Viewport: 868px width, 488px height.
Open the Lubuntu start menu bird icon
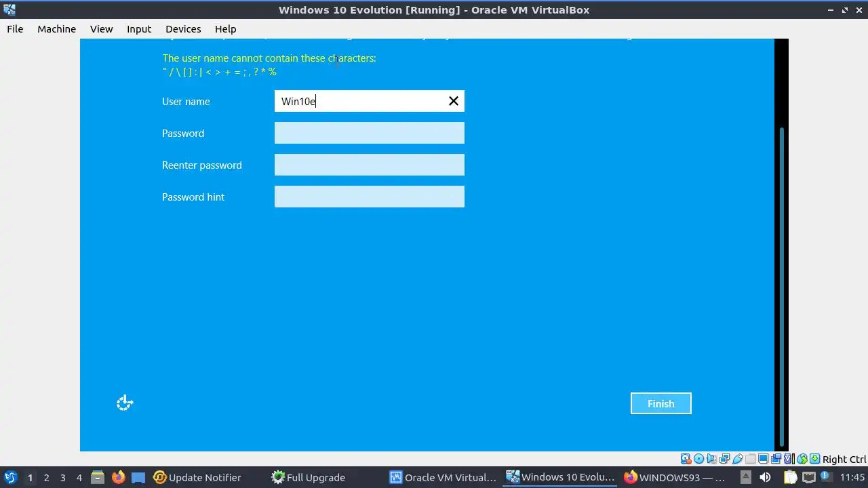click(x=10, y=477)
